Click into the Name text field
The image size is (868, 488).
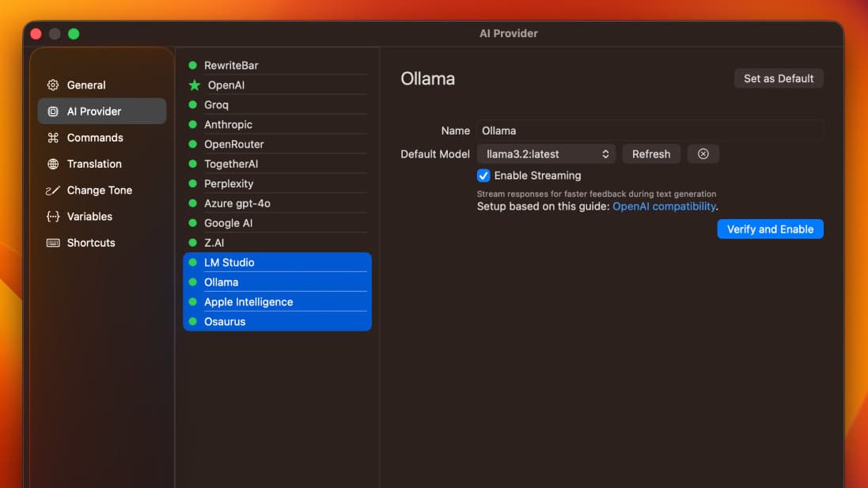click(649, 131)
